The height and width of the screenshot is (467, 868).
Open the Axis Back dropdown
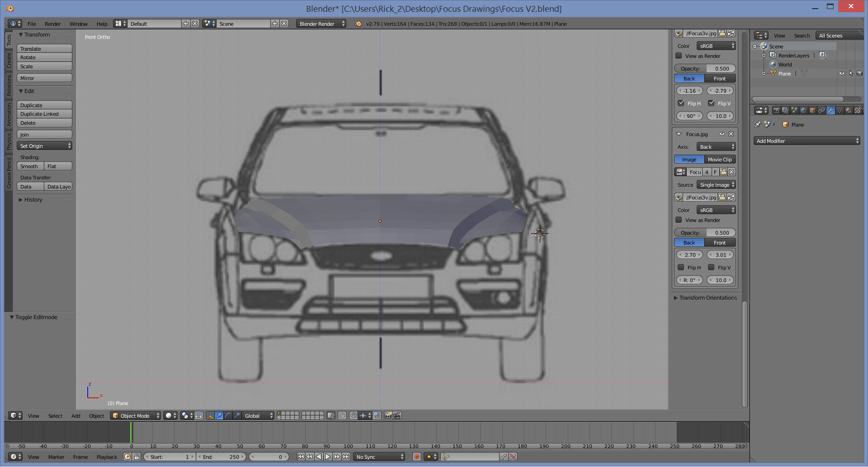tap(716, 146)
